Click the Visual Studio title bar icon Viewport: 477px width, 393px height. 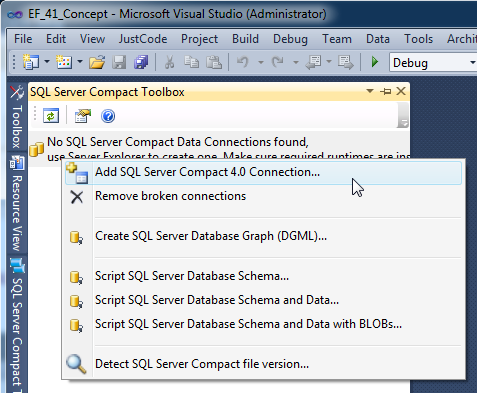click(x=15, y=15)
